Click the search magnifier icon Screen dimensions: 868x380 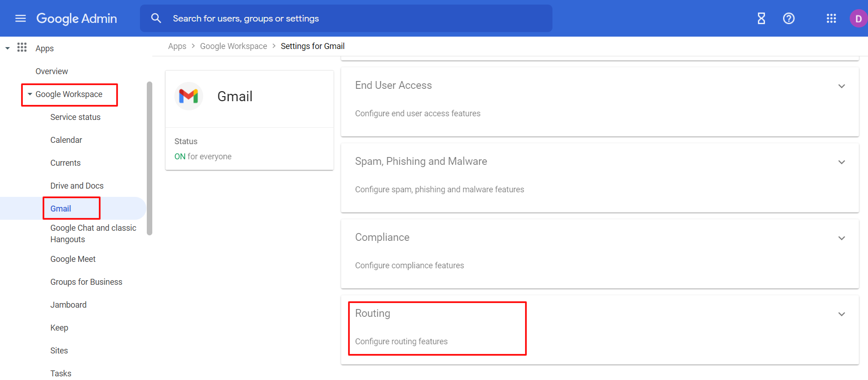(x=156, y=18)
